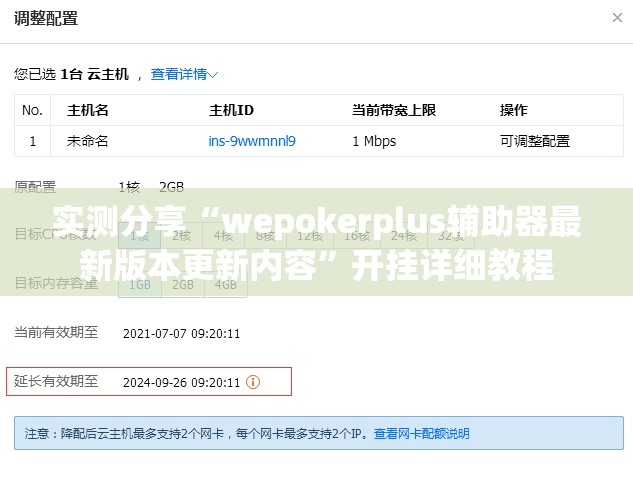Screen dimensions: 633x485
Task: Select 12核 target CPU option
Action: coord(310,236)
